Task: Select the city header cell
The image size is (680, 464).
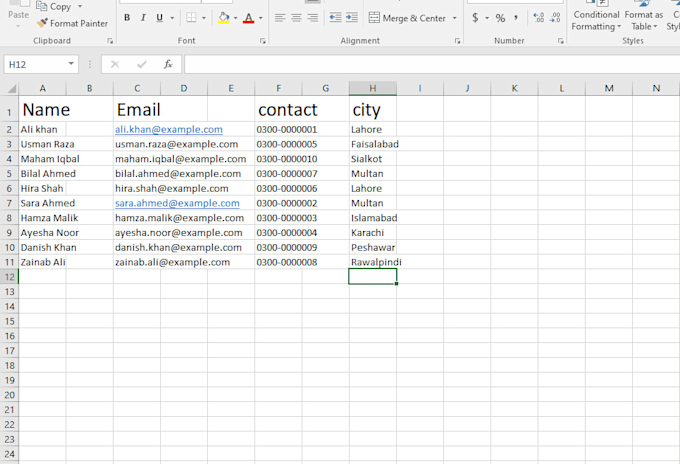Action: click(x=373, y=109)
